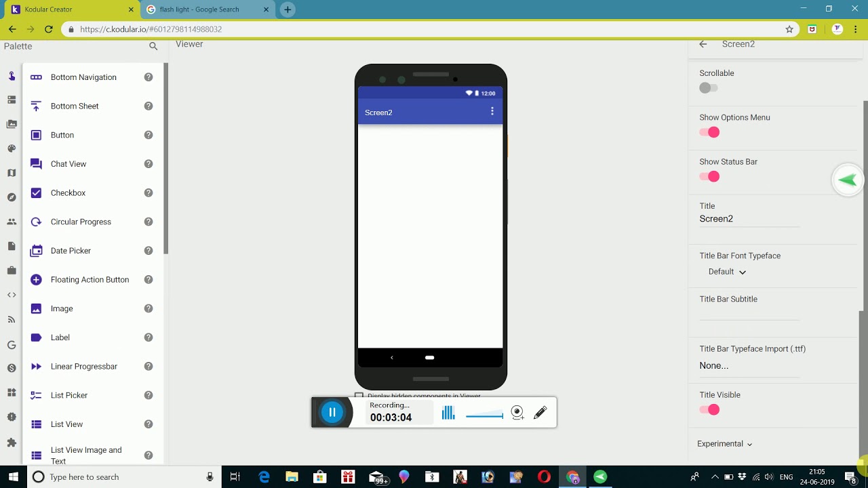This screenshot has height=488, width=868.
Task: Open the Social palette category
Action: click(x=12, y=222)
